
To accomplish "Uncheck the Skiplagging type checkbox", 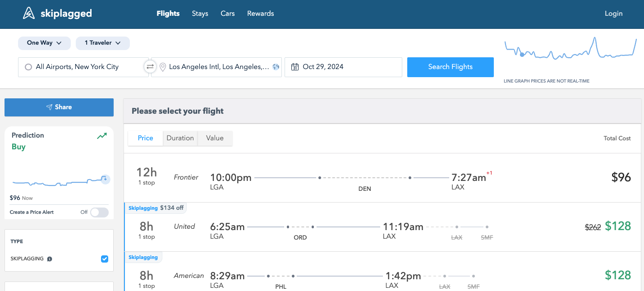I will click(105, 259).
